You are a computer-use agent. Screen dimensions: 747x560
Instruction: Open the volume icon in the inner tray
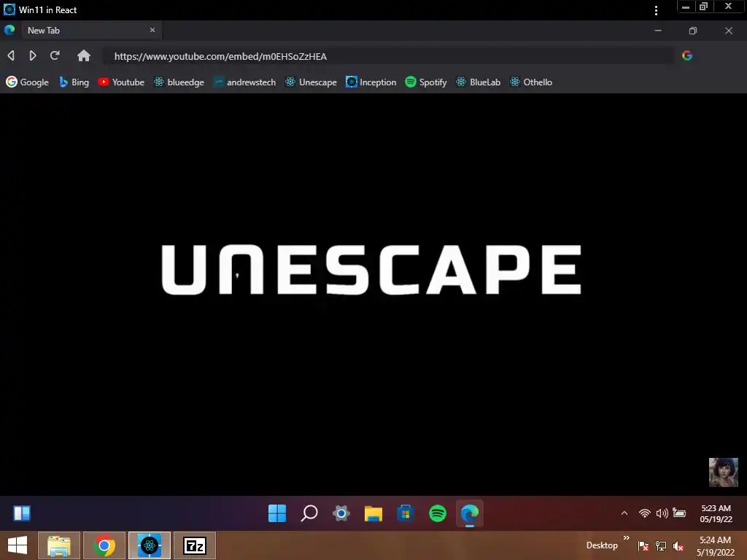tap(662, 513)
